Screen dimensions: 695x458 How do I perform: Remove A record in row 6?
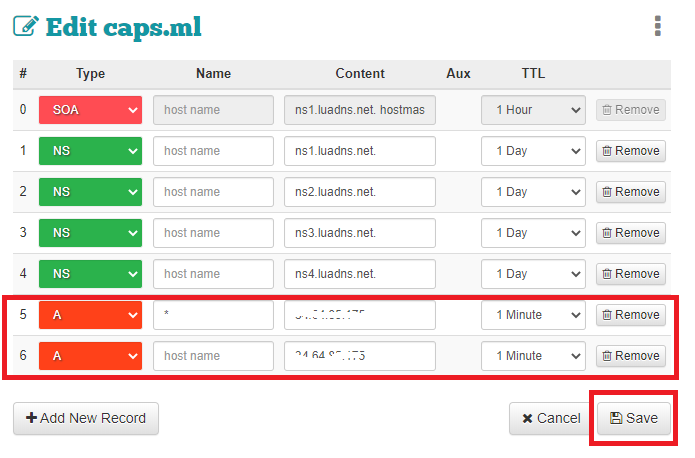(630, 356)
